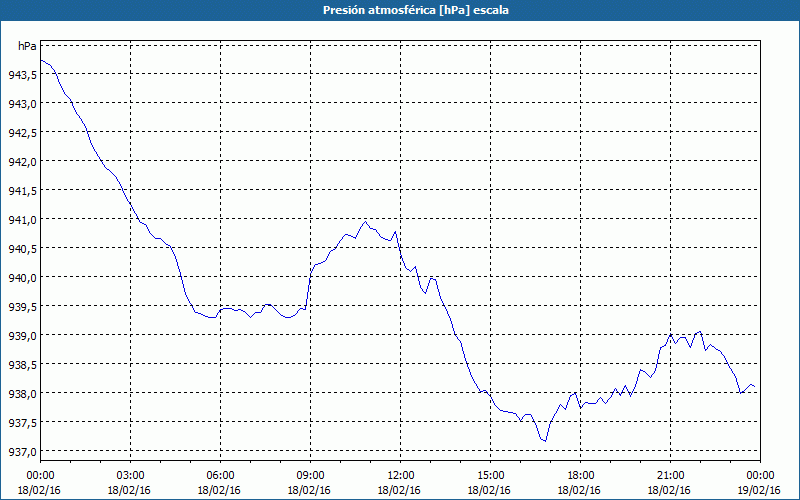800x500 pixels.
Task: Click the 12:00 time label
Action: [401, 476]
